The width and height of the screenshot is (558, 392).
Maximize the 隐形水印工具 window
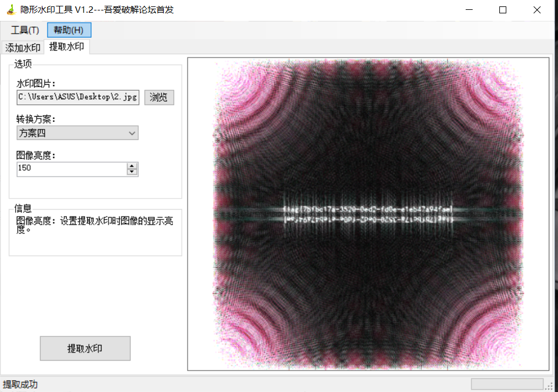click(502, 10)
